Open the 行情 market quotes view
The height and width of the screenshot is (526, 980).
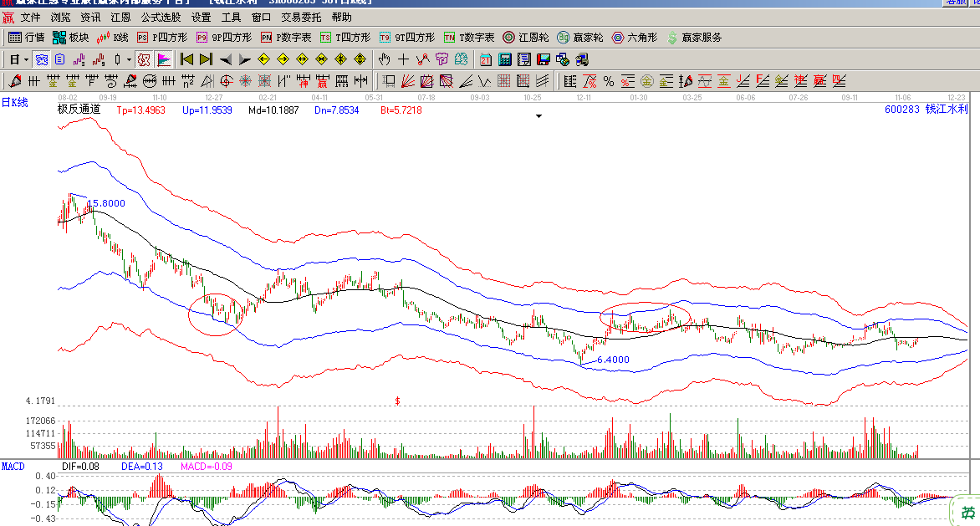click(x=26, y=38)
